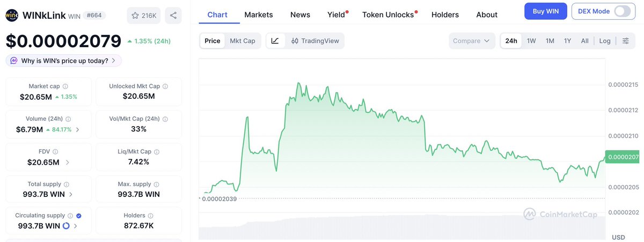Switch to line chart type icon
This screenshot has width=644, height=242.
[x=275, y=41]
